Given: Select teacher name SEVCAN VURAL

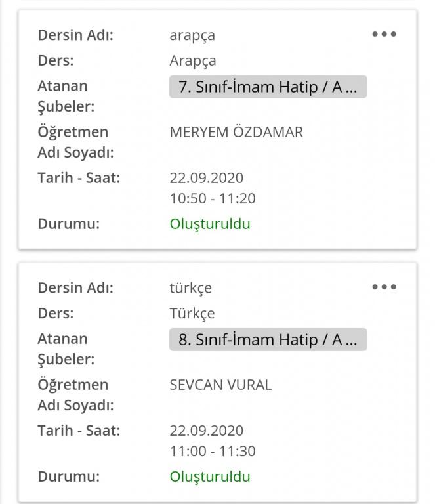Looking at the screenshot, I should (x=220, y=385).
